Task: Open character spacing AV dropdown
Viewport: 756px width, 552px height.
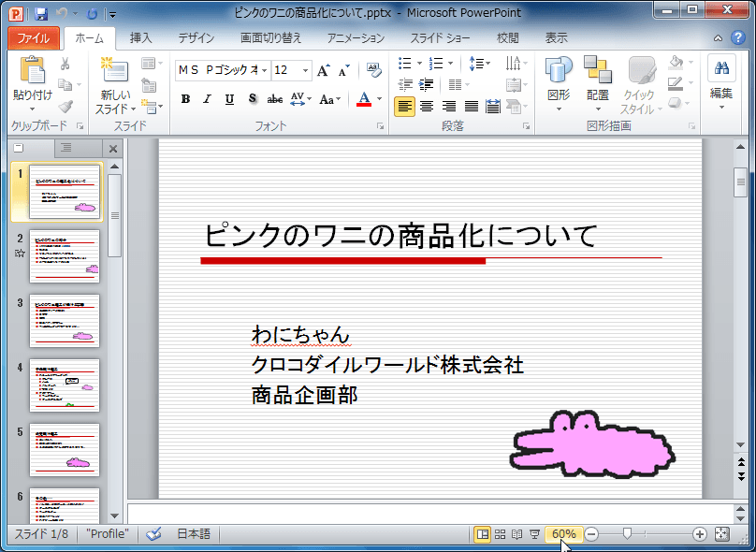Action: pos(301,99)
